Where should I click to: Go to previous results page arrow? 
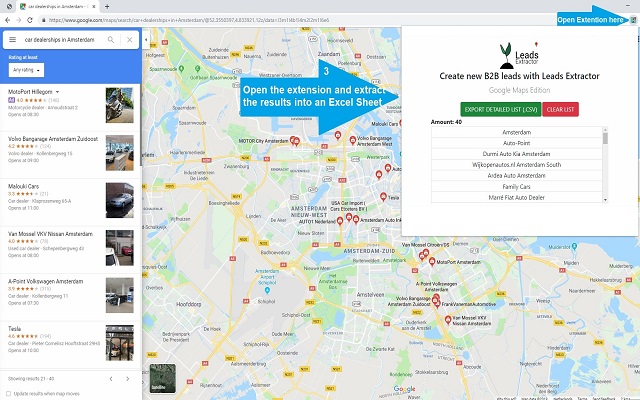tap(111, 379)
